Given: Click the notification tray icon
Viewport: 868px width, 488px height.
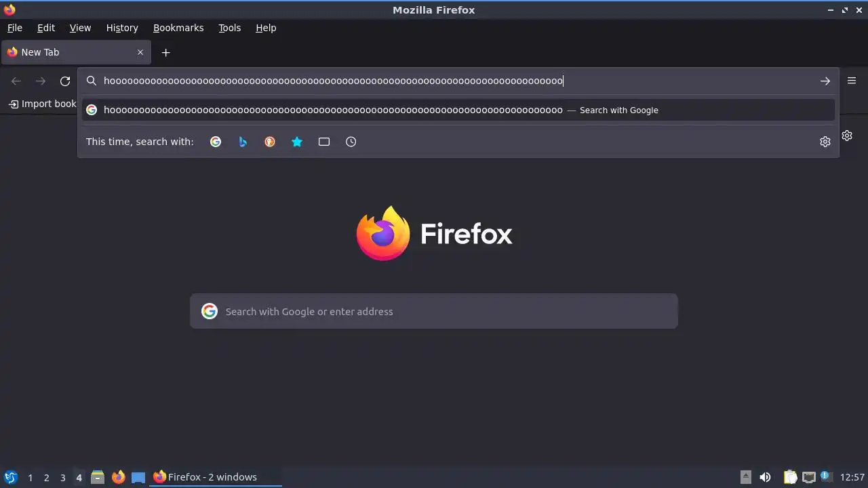Looking at the screenshot, I should [826, 476].
